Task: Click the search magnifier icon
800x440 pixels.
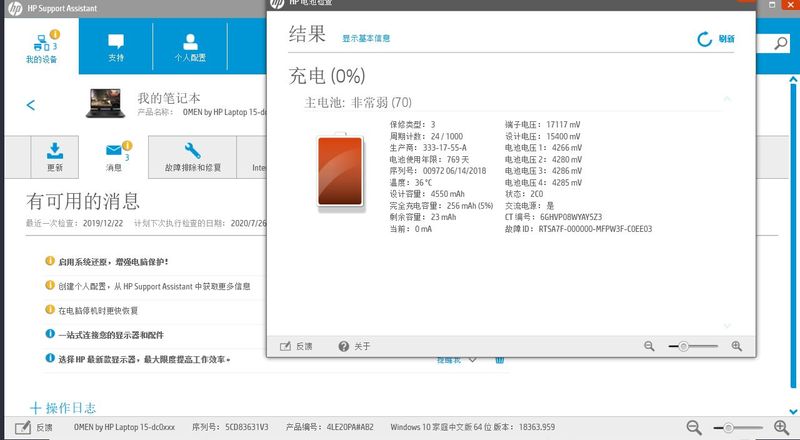Action: click(x=781, y=44)
